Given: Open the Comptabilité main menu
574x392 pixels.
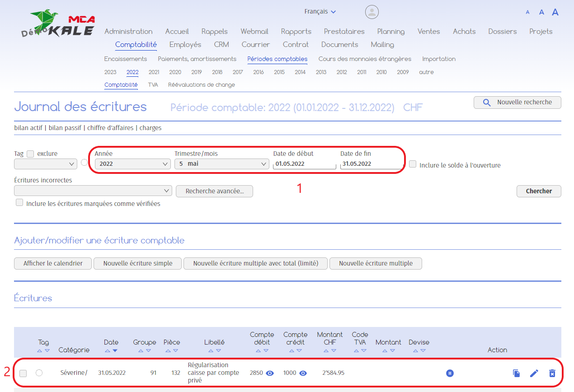Looking at the screenshot, I should click(x=136, y=45).
